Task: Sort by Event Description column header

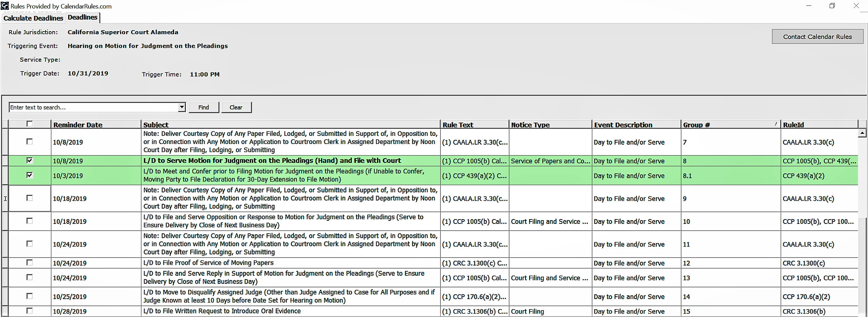Action: (x=636, y=124)
